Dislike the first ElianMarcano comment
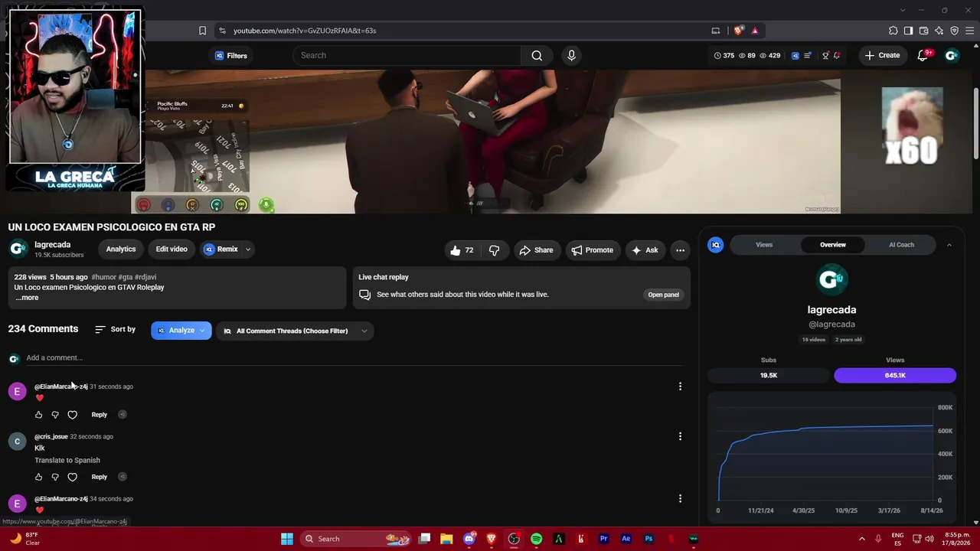Screen dimensions: 980x551 pos(55,415)
